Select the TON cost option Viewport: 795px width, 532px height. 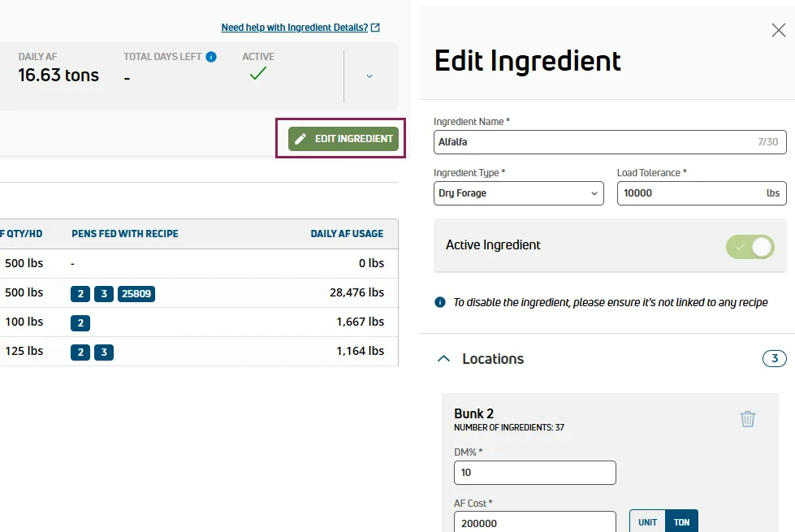click(x=681, y=522)
